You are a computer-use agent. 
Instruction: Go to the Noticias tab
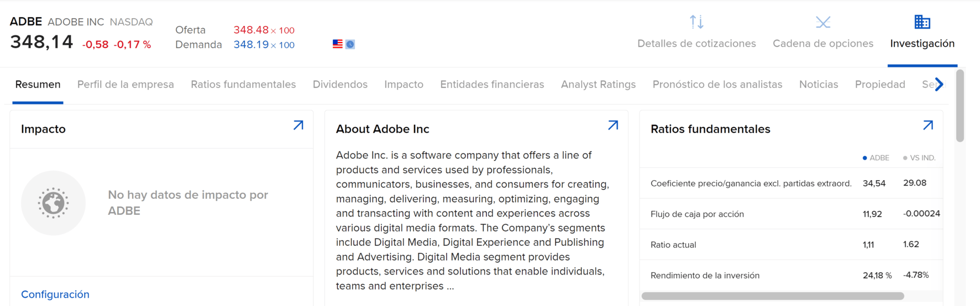tap(819, 85)
